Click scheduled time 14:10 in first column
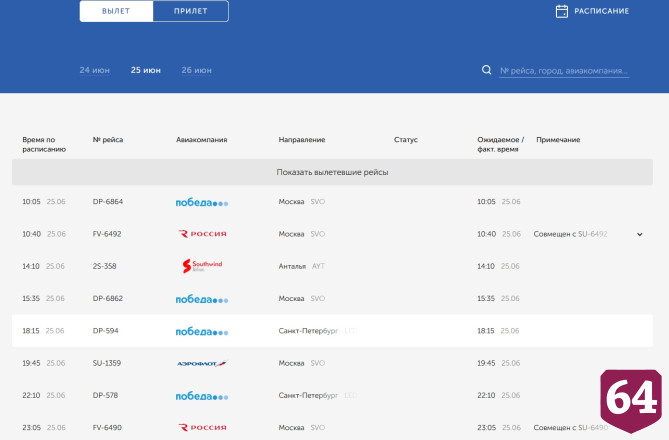The image size is (669, 440). click(31, 266)
